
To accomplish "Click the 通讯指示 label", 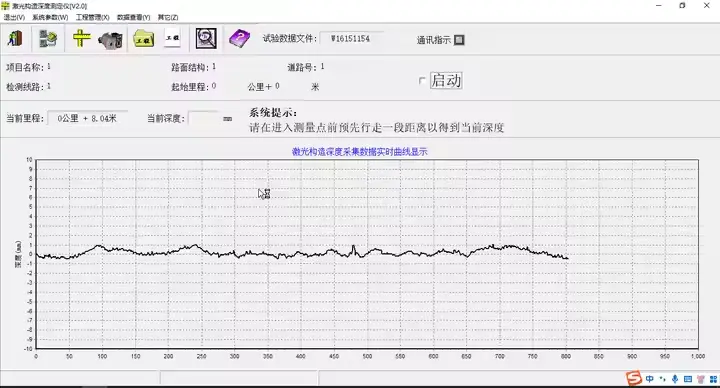I will point(433,40).
